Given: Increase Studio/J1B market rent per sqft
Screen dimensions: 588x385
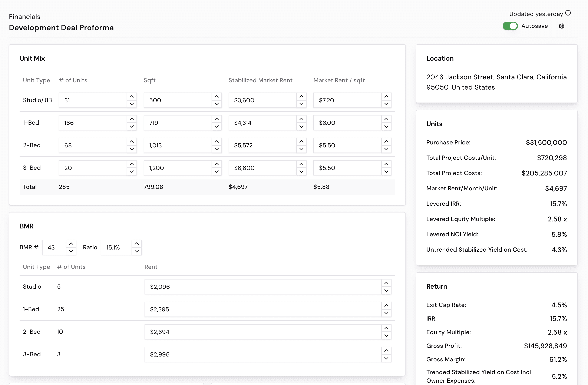Looking at the screenshot, I should 386,97.
